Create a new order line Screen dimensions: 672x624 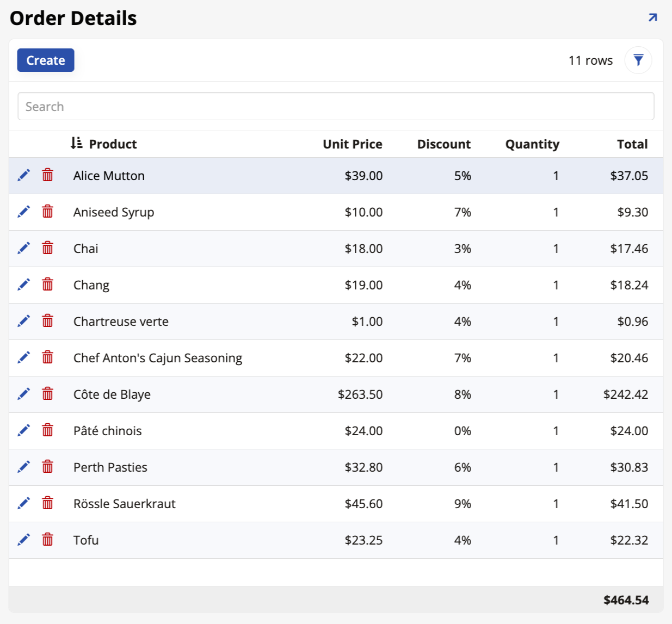[x=45, y=60]
